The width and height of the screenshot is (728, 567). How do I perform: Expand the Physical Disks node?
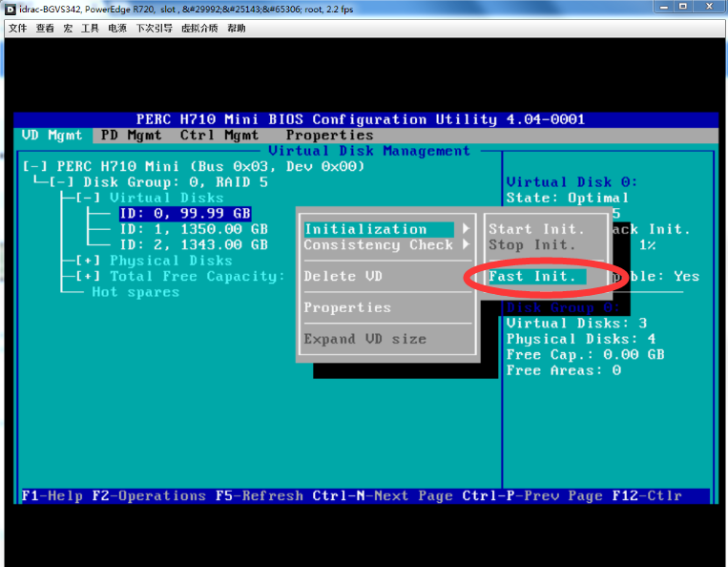click(x=88, y=261)
